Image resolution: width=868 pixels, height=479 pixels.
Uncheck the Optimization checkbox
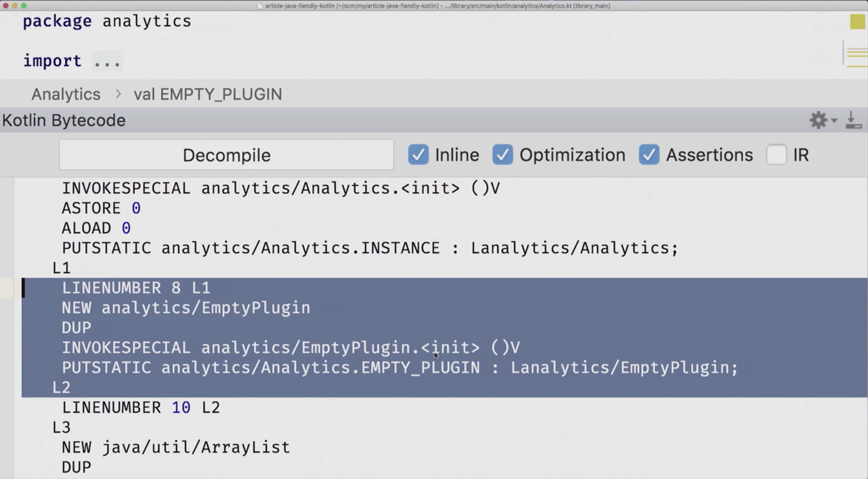click(502, 155)
